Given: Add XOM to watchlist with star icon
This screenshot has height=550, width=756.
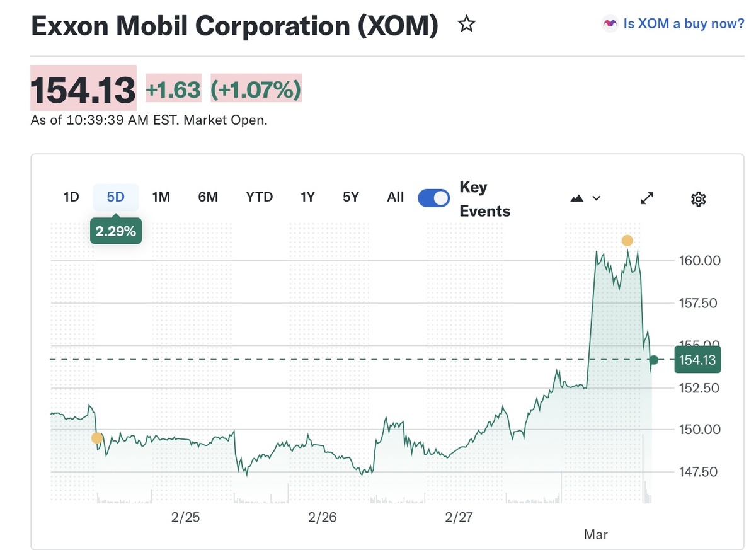Looking at the screenshot, I should click(x=466, y=25).
